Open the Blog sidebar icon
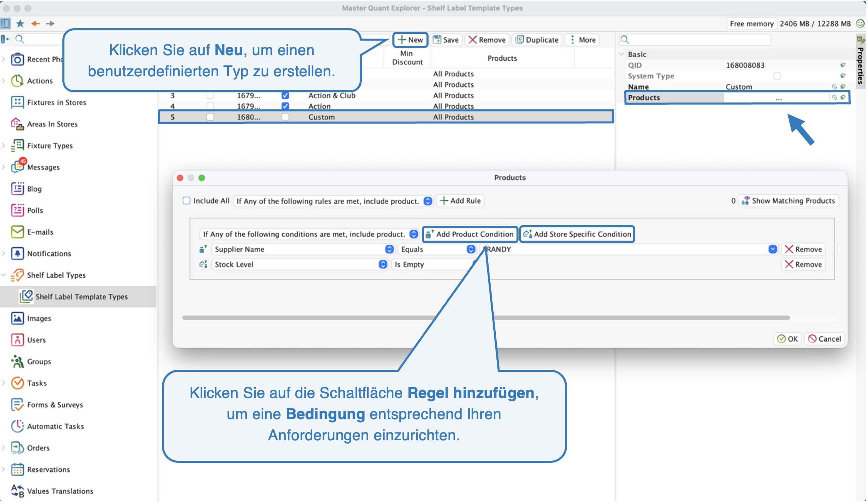 click(x=17, y=189)
